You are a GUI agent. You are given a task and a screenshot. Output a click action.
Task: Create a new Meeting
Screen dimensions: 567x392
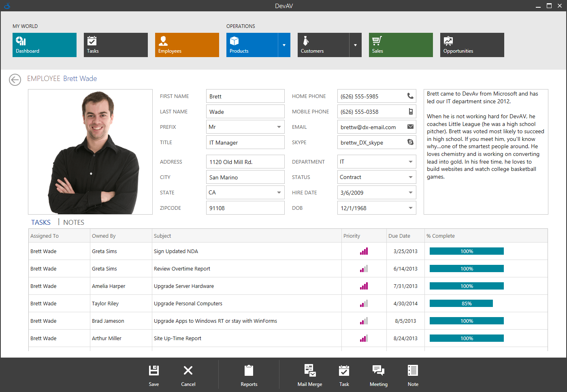pos(378,375)
